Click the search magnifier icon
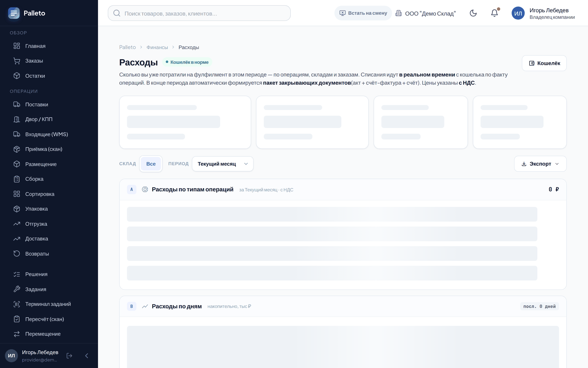 [x=117, y=13]
